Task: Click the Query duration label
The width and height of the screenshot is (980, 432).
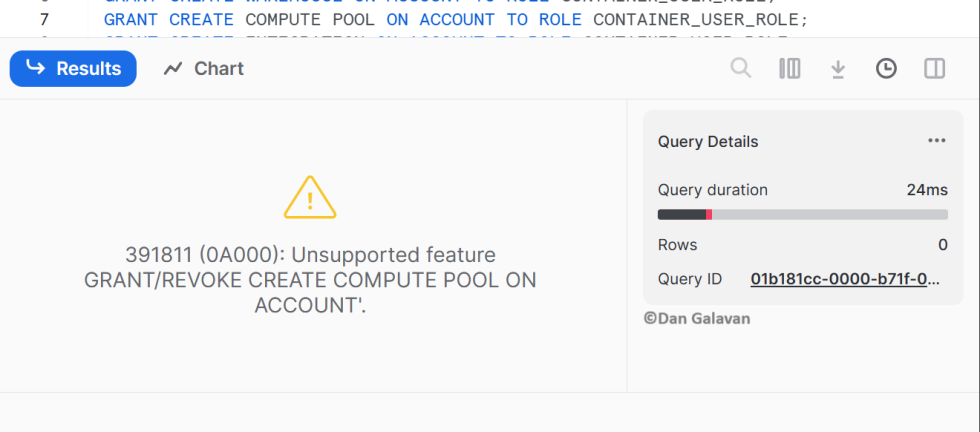Action: click(712, 190)
